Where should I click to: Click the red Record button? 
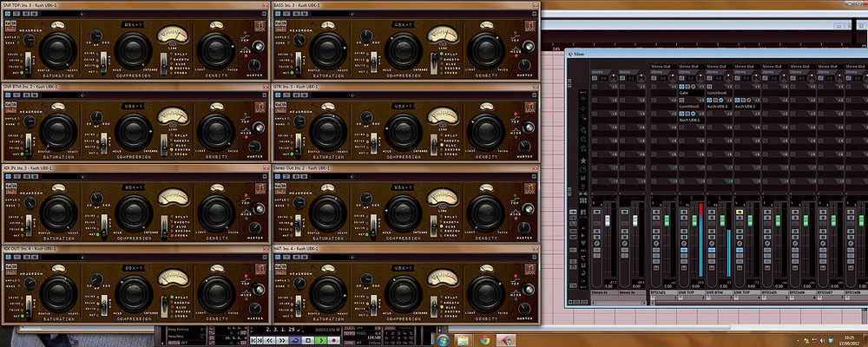[334, 340]
